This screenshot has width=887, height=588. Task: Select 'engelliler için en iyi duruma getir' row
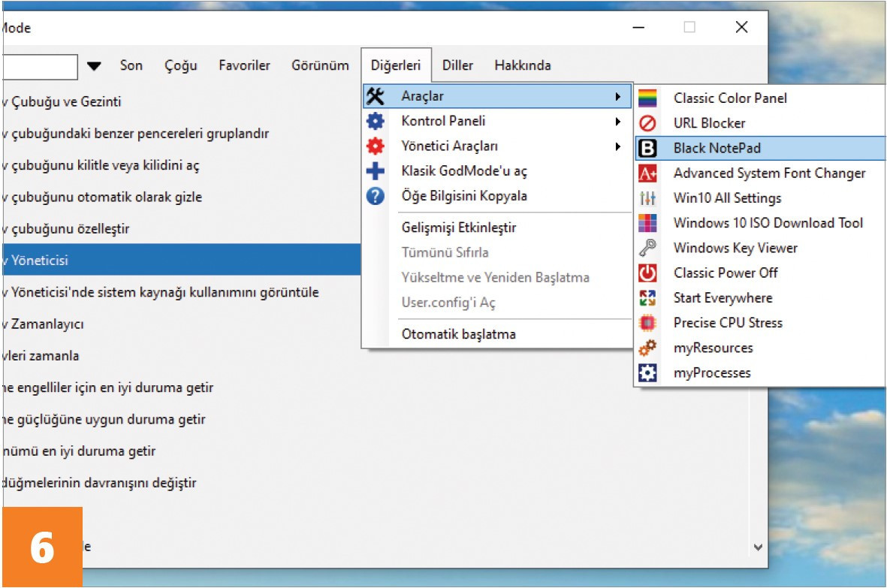point(376,387)
